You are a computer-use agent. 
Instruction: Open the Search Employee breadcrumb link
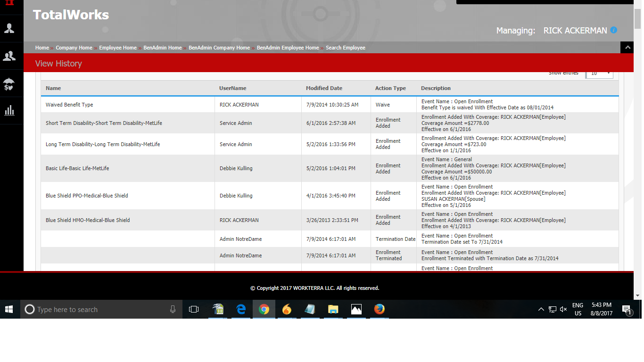pos(346,48)
